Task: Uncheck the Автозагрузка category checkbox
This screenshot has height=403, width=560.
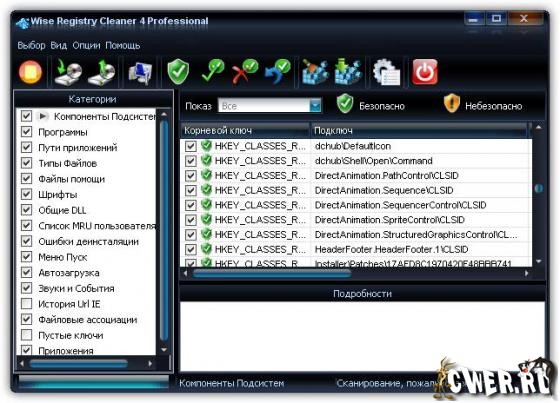Action: tap(26, 273)
